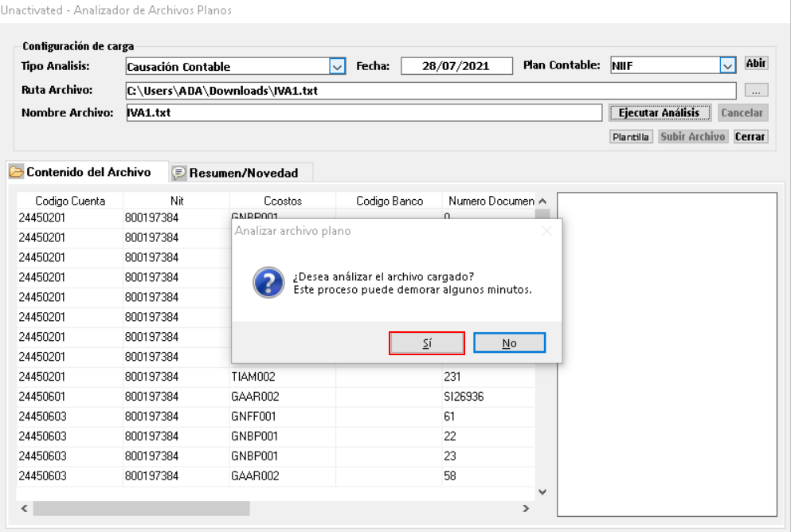
Task: Click the Plantilla button
Action: click(631, 137)
